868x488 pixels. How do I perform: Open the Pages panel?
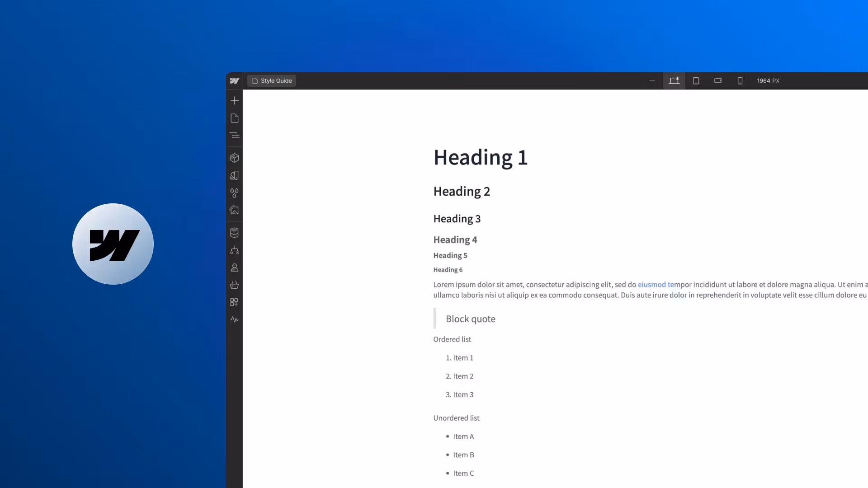point(234,118)
